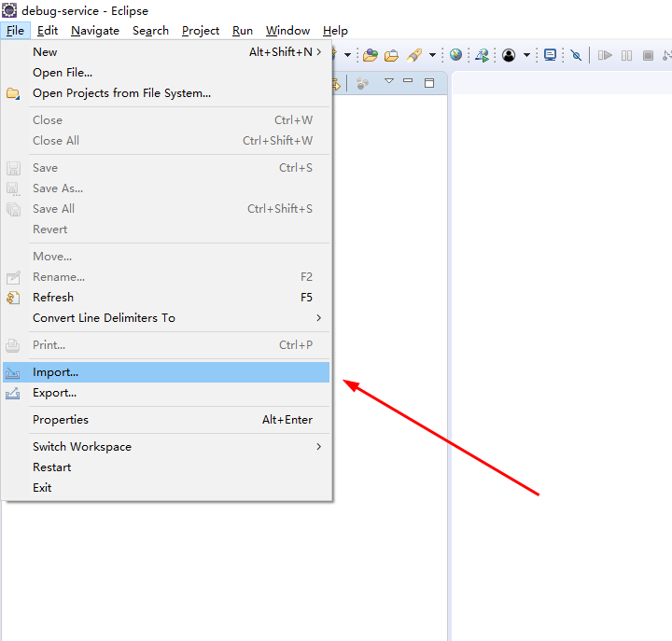Open a Terminal via monitor icon
Screen dimensions: 672x641
(x=550, y=55)
